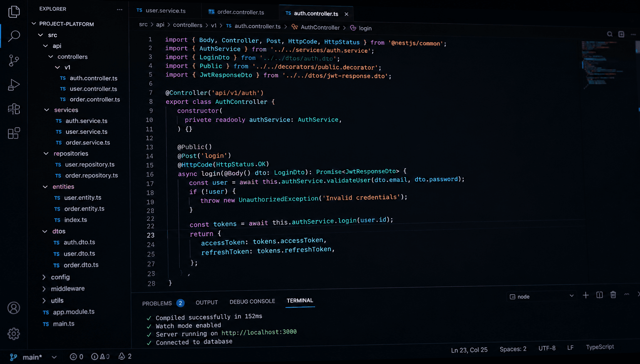Collapse the PROJECT-PLATFORM root folder

[34, 24]
